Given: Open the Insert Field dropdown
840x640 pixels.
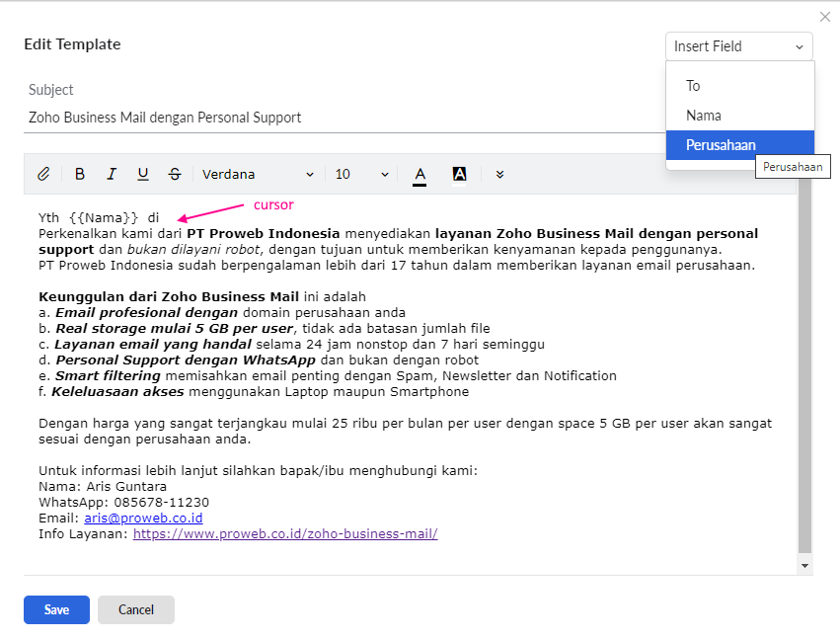Looking at the screenshot, I should click(739, 46).
